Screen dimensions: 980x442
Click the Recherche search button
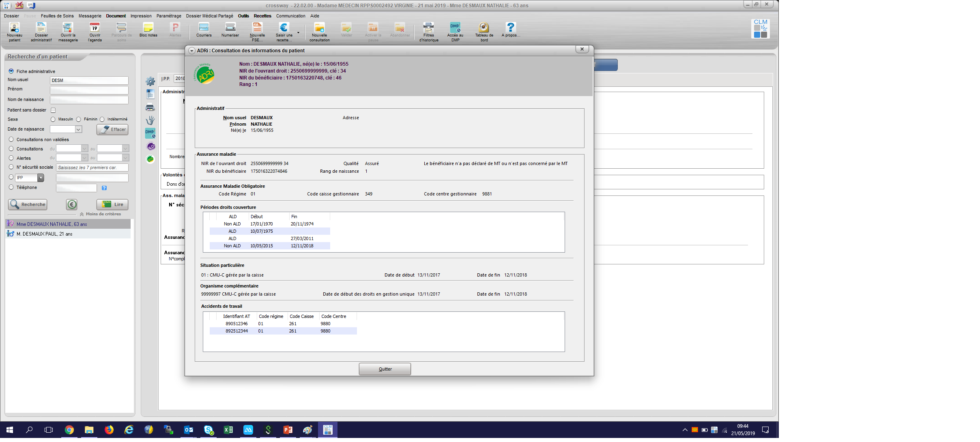tap(28, 204)
